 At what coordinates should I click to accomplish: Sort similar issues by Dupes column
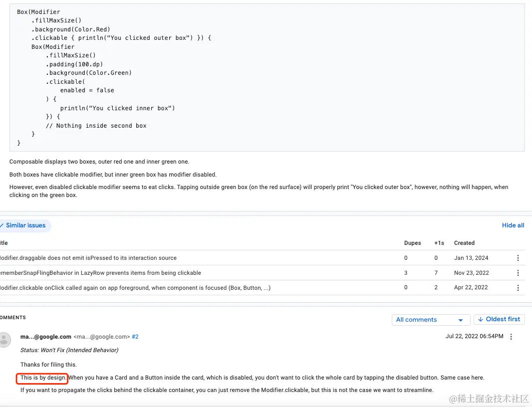tap(412, 243)
